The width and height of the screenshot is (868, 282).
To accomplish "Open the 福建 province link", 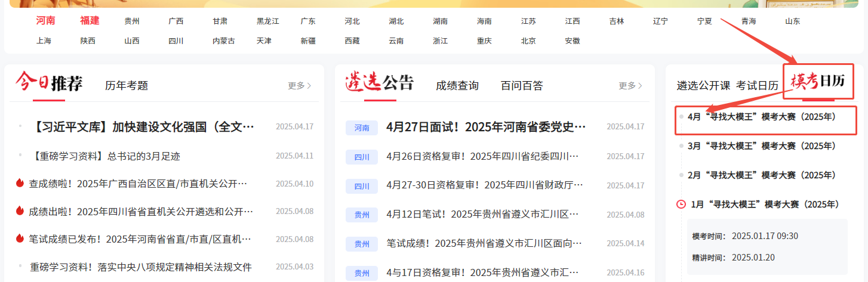I will tap(90, 21).
